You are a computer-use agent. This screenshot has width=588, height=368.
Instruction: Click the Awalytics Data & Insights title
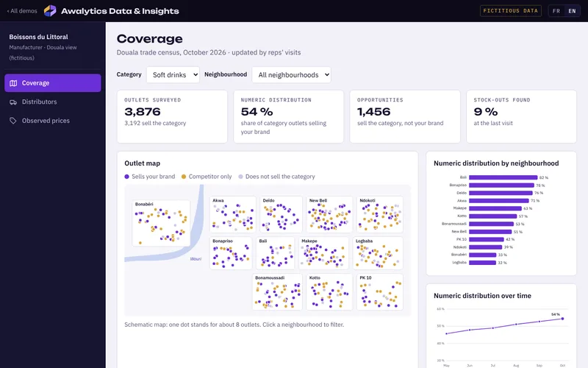point(120,11)
